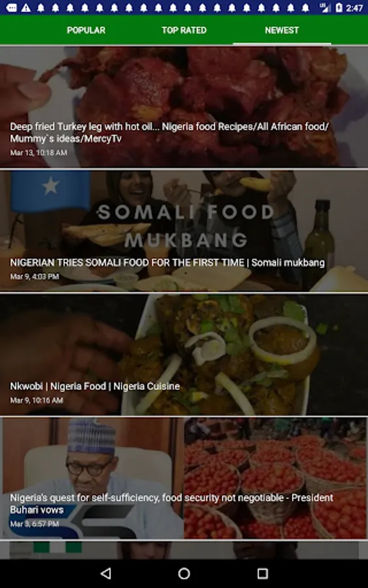Open the Nkwobi Nigeria Cuisine video card
This screenshot has width=368, height=588.
click(184, 355)
